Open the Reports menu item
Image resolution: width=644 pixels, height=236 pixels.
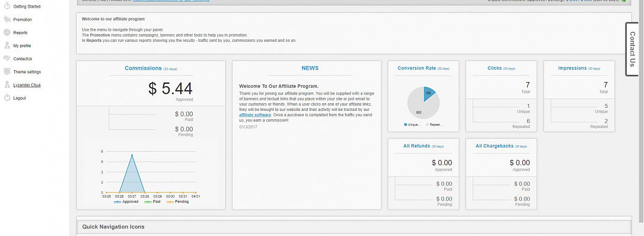pyautogui.click(x=20, y=32)
